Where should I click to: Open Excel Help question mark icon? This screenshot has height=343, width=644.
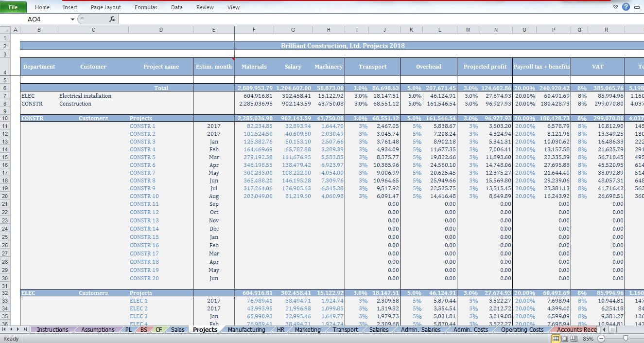tap(626, 7)
